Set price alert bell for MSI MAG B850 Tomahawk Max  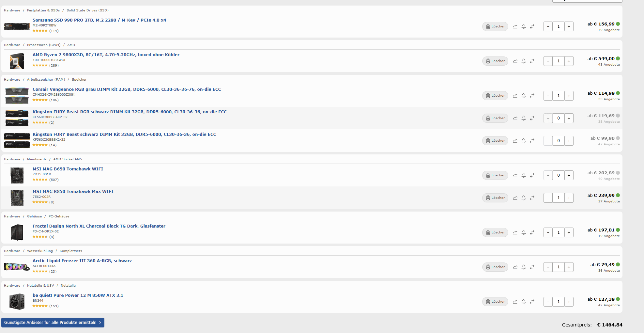click(x=524, y=198)
